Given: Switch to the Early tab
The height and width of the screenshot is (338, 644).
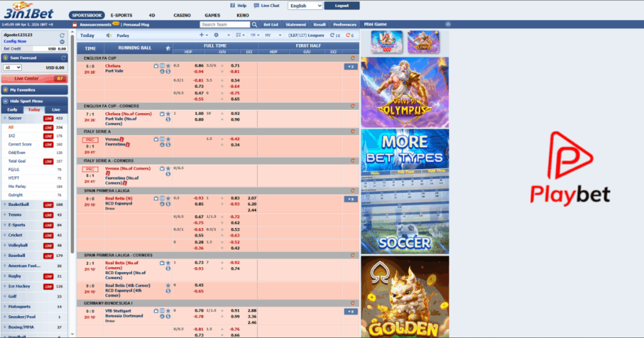Looking at the screenshot, I should click(13, 110).
